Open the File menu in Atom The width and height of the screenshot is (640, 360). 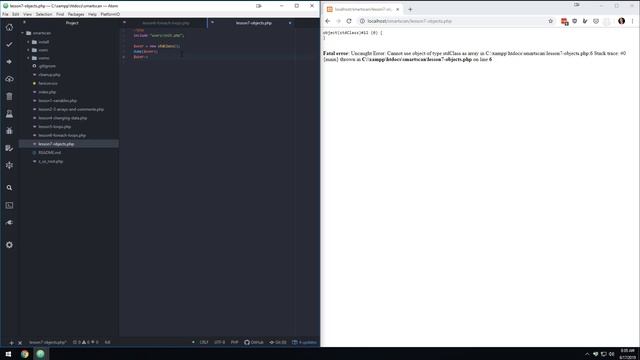point(5,14)
